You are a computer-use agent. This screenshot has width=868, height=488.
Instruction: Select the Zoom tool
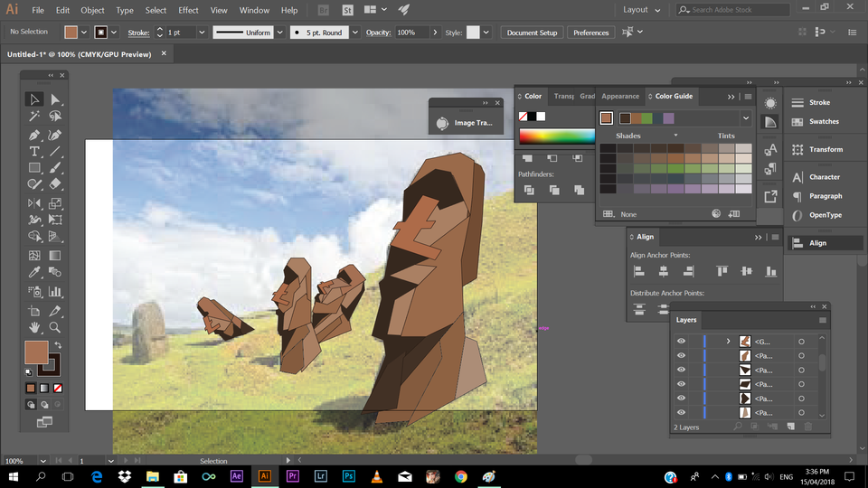point(55,327)
